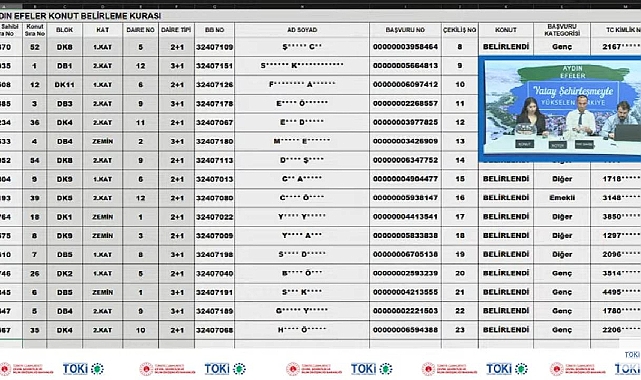Click BB NO cell 32407189
Viewport: 641px width, 380px height.
click(x=215, y=311)
